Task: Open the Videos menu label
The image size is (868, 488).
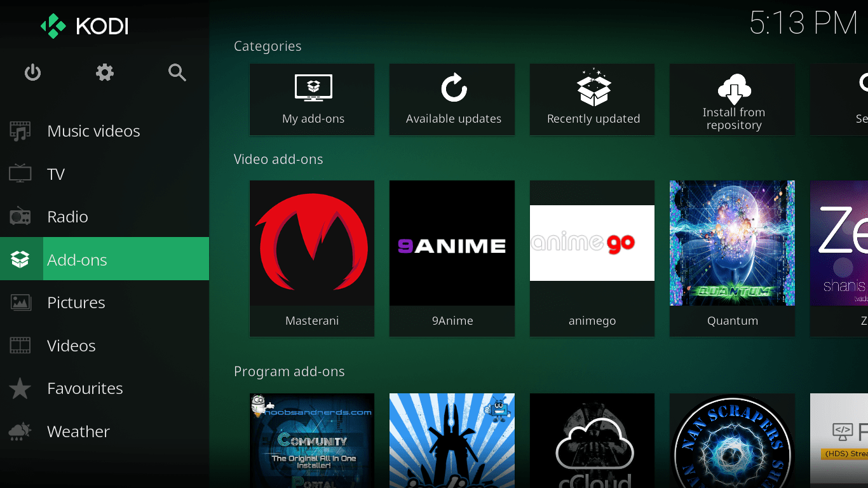Action: tap(71, 346)
